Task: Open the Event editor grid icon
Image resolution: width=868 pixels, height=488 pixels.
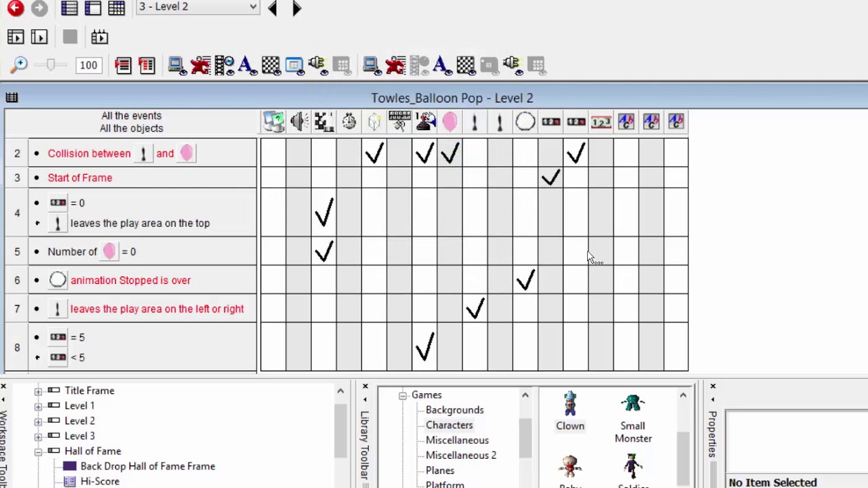Action: coord(117,8)
